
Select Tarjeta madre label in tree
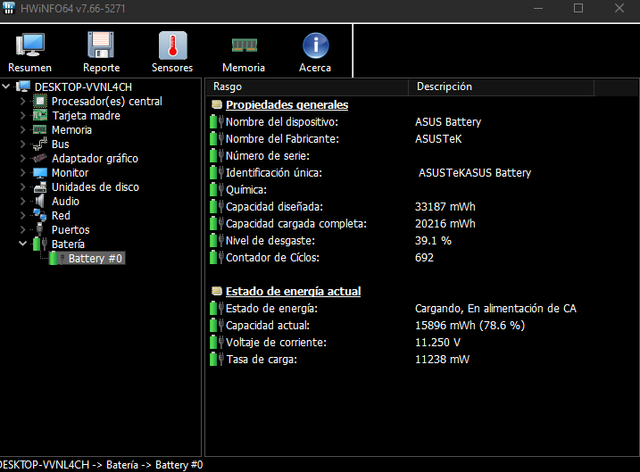pyautogui.click(x=86, y=116)
